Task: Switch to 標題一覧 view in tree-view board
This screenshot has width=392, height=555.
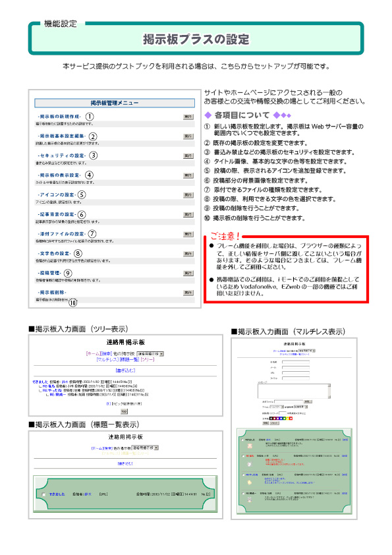Action: 129,359
